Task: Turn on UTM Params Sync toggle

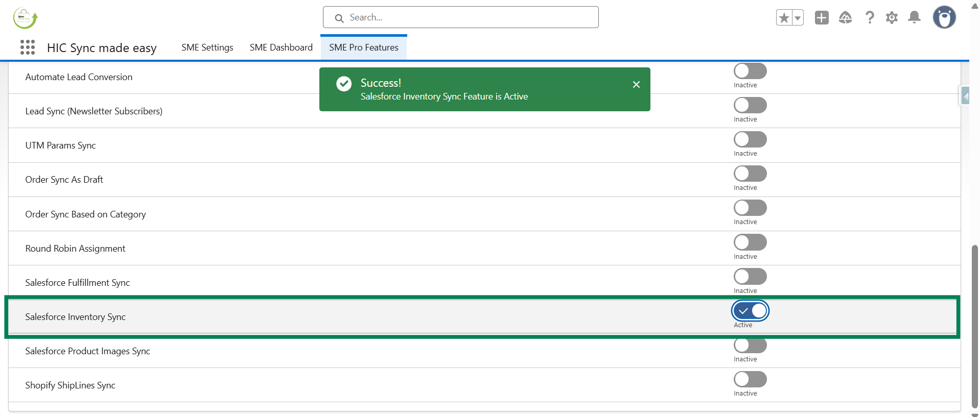Action: click(x=750, y=139)
